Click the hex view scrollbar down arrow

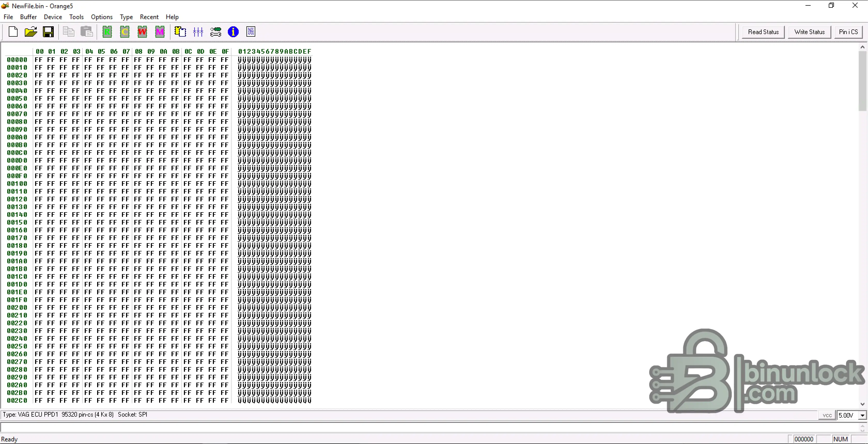coord(862,404)
